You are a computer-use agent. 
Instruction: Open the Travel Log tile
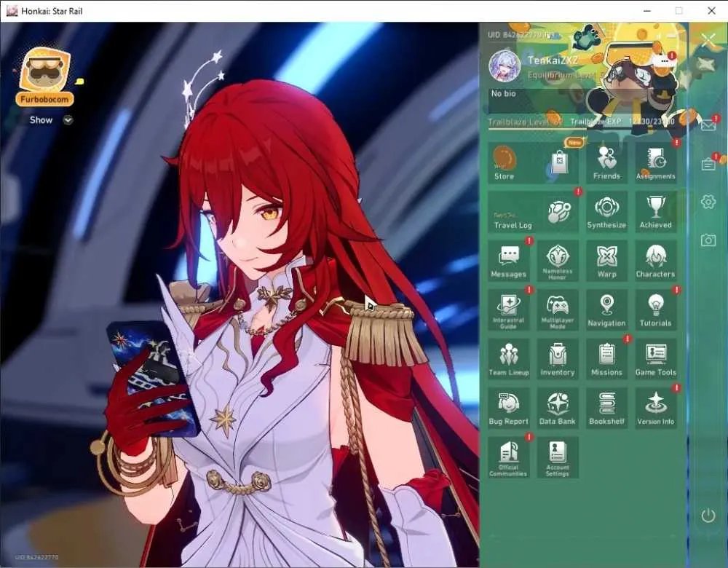point(533,212)
